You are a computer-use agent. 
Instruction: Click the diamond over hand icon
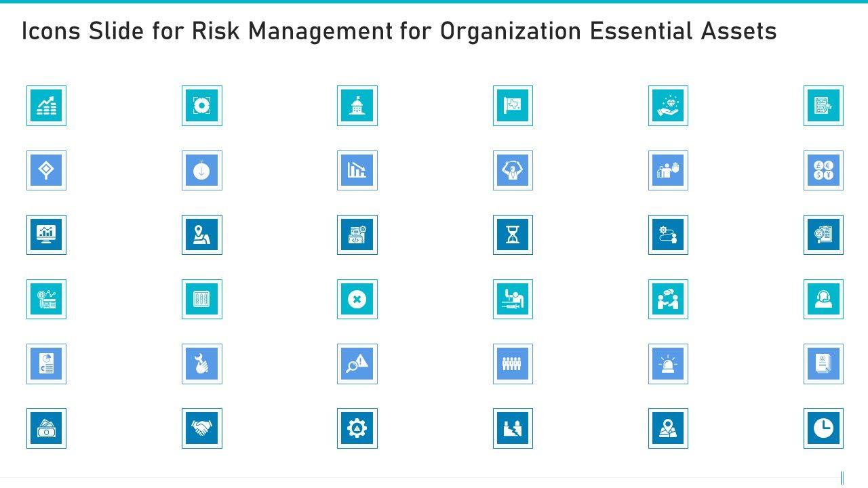668,106
